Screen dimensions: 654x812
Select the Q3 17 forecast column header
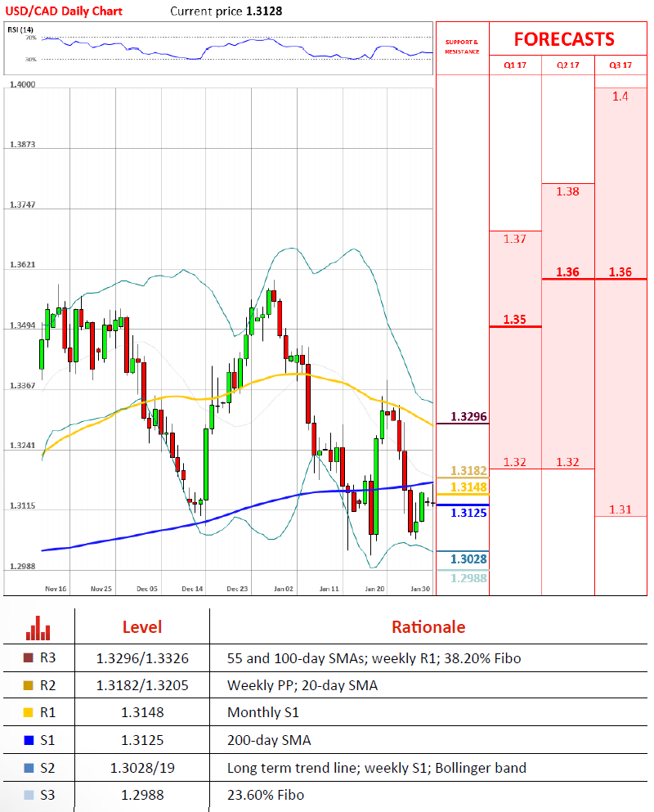pyautogui.click(x=620, y=65)
